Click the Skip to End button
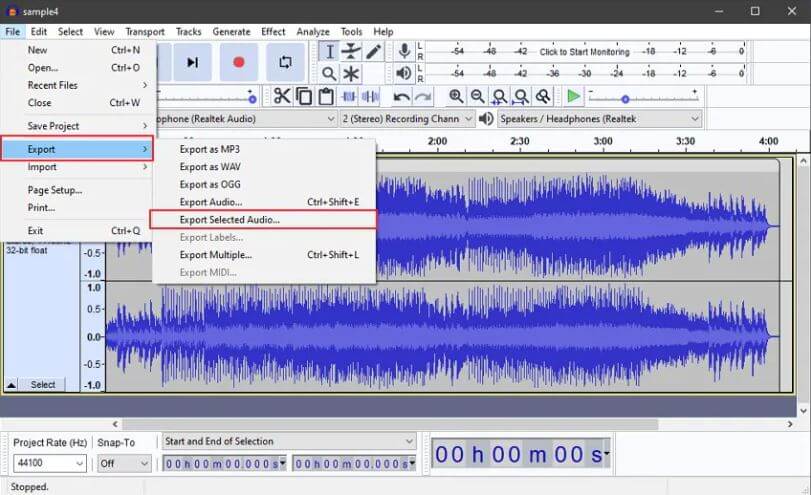This screenshot has width=811, height=495. [192, 62]
